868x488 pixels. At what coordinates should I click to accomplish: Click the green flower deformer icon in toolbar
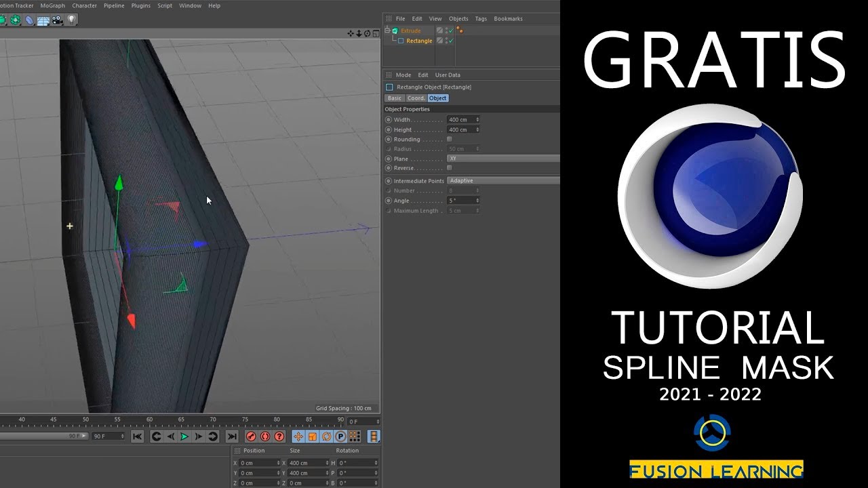pyautogui.click(x=15, y=20)
